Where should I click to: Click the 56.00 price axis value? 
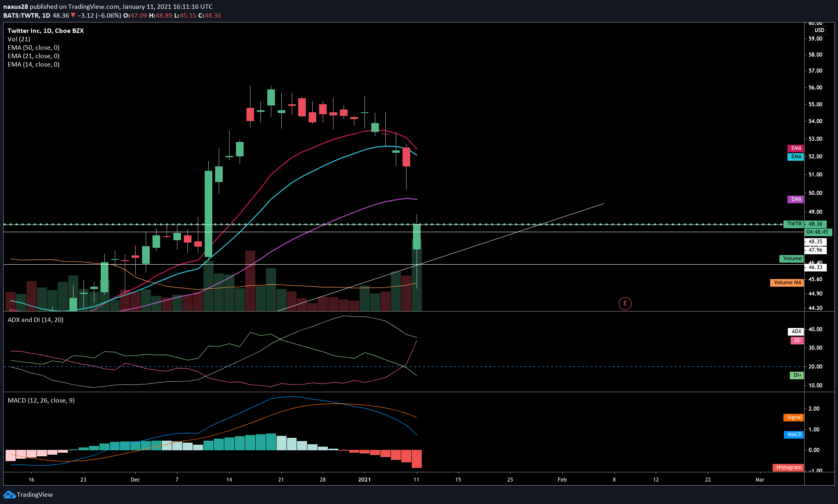click(x=816, y=87)
